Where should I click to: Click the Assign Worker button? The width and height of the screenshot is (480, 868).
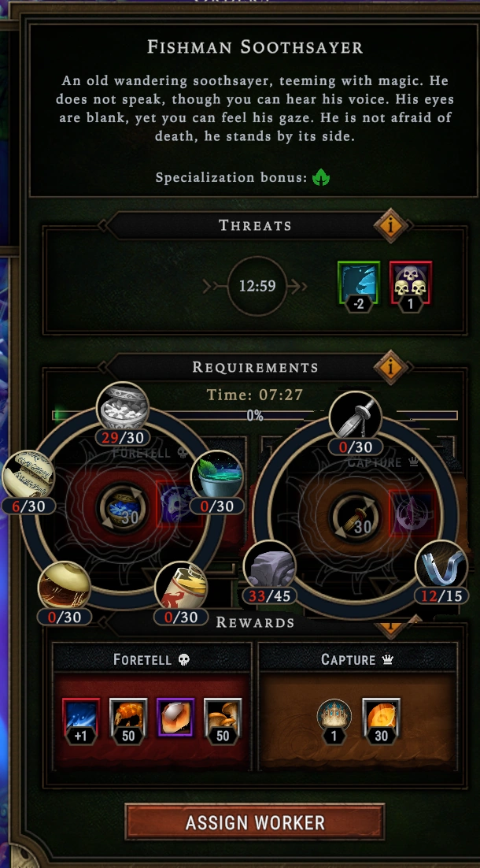[x=254, y=822]
